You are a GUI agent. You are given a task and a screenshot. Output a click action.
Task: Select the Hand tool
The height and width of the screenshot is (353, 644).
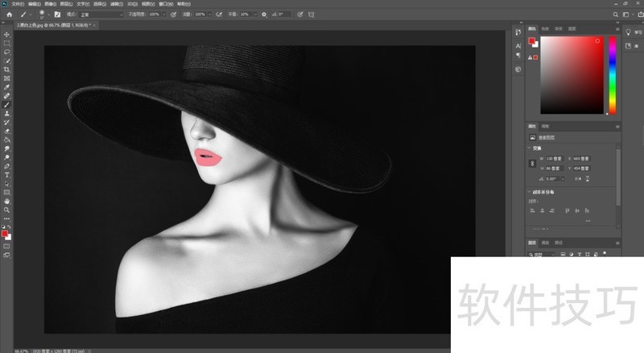pos(7,201)
